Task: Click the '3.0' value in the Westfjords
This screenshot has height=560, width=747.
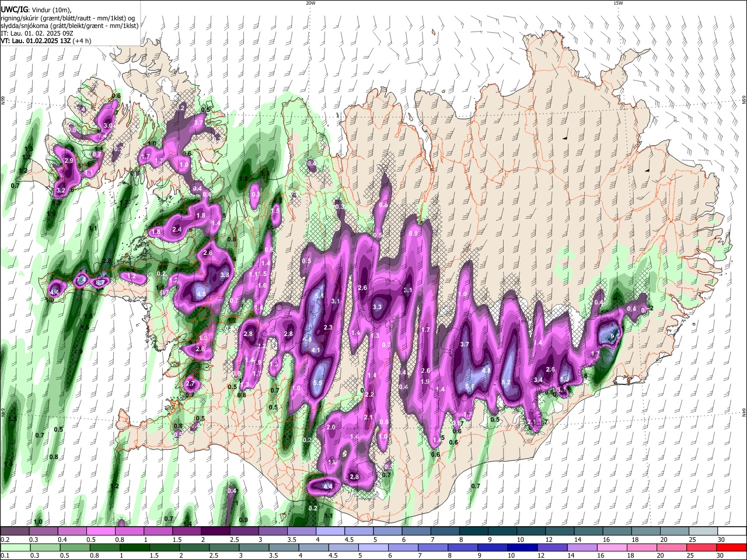Action: pos(108,125)
